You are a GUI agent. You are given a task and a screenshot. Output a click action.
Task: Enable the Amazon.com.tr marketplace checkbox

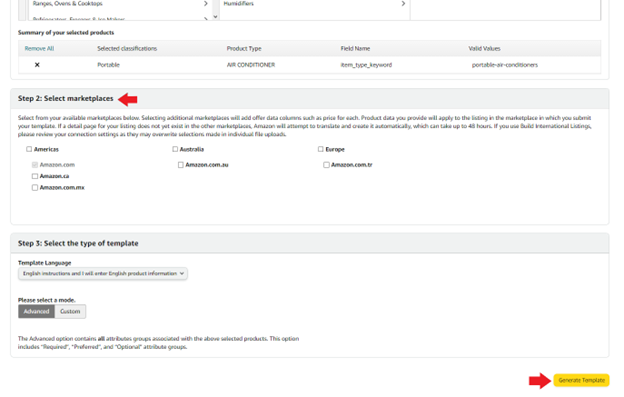pyautogui.click(x=326, y=165)
